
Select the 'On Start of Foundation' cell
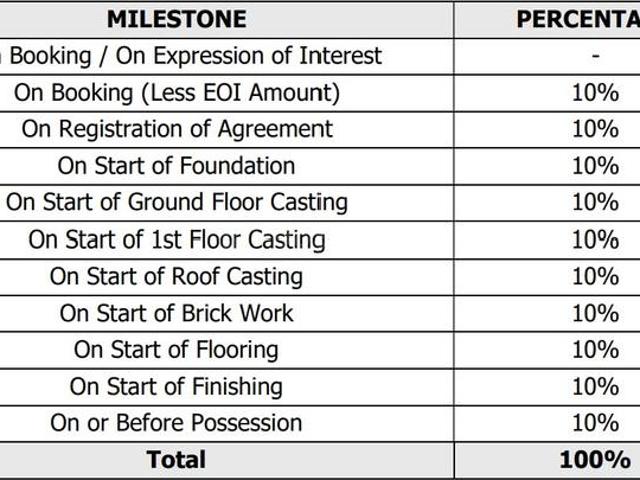[176, 166]
